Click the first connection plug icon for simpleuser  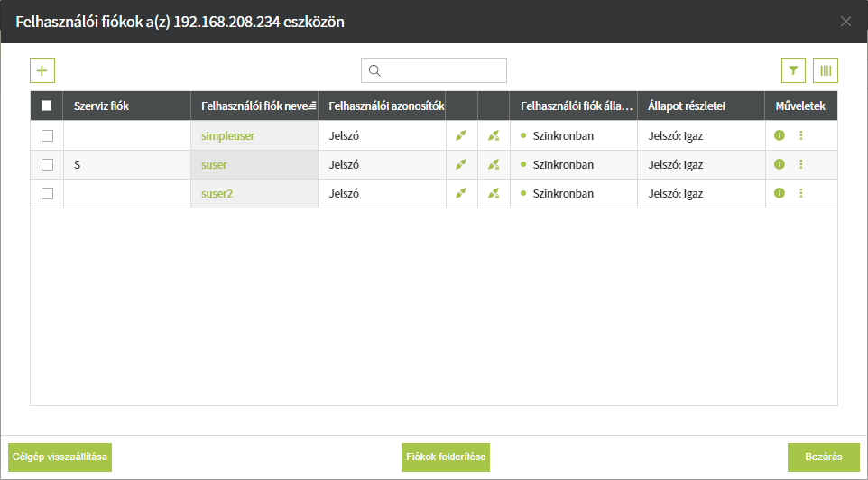pos(461,135)
